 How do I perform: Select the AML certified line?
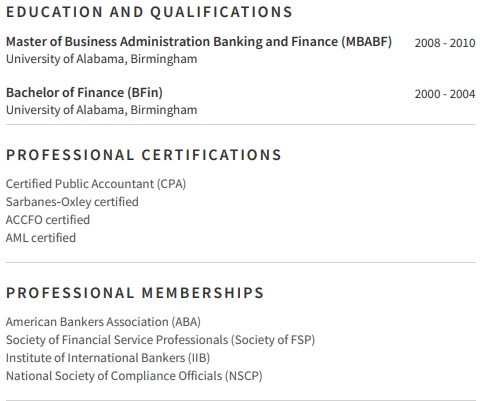pos(41,238)
